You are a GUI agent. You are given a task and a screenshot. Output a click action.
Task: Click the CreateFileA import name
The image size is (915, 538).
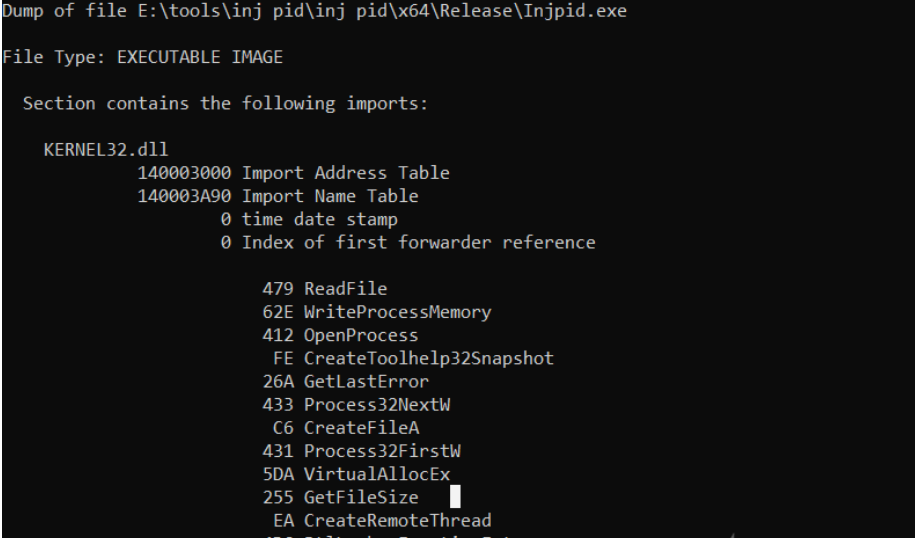(361, 428)
